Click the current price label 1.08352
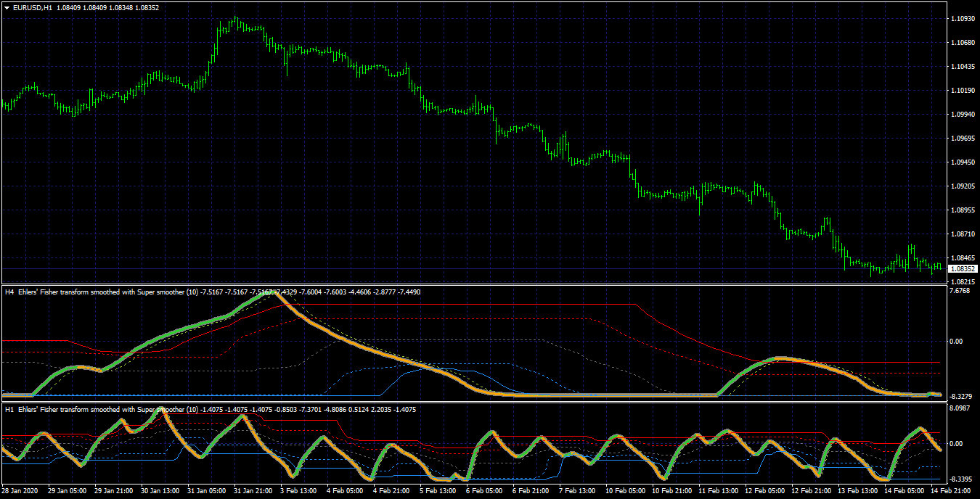The image size is (980, 499). 962,269
